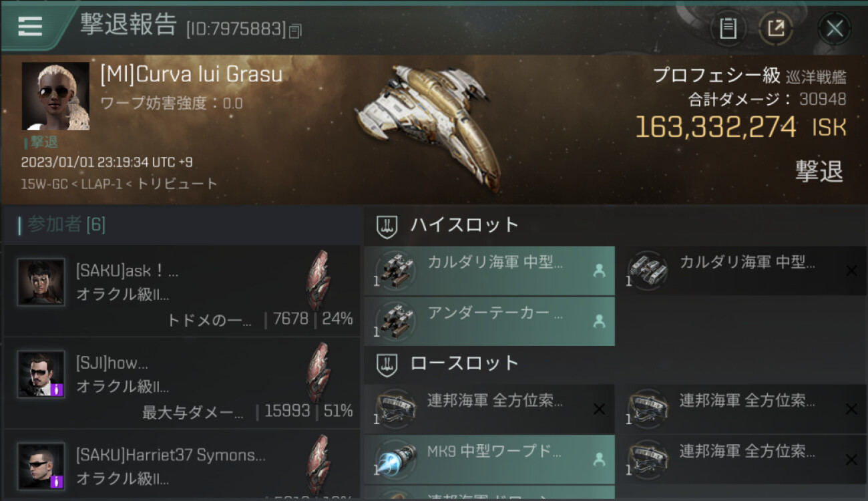This screenshot has width=868, height=501.
Task: Open the hamburger menu icon
Action: click(x=30, y=26)
